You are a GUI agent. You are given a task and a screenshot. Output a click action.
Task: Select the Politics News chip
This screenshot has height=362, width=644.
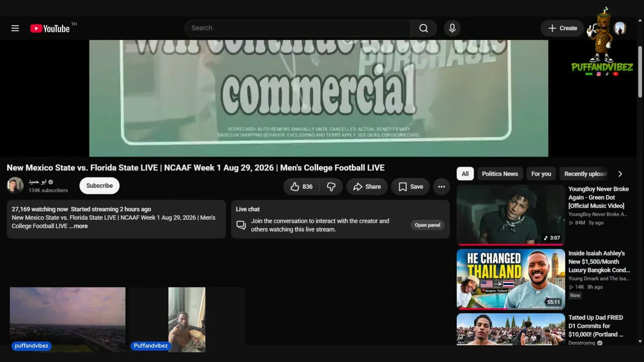click(500, 174)
